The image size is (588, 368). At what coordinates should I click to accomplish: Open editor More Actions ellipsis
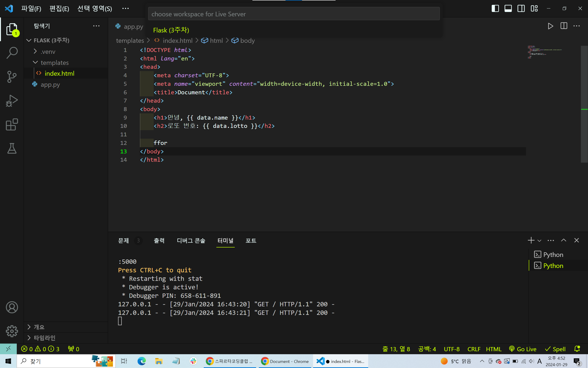pos(577,26)
